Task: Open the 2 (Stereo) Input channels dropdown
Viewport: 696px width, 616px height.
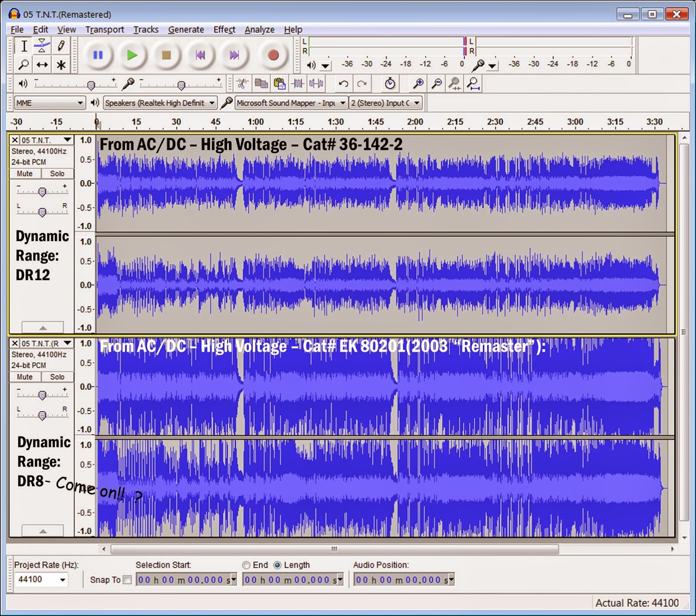Action: pyautogui.click(x=386, y=103)
